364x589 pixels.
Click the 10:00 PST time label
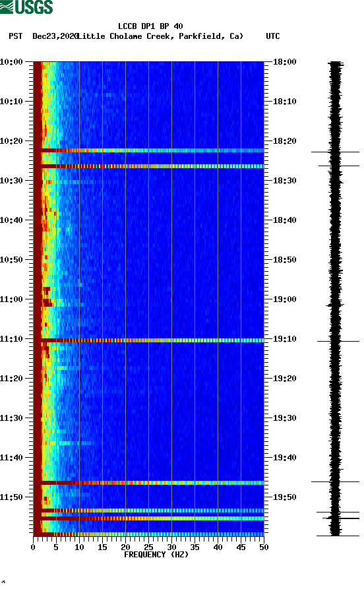pyautogui.click(x=11, y=61)
